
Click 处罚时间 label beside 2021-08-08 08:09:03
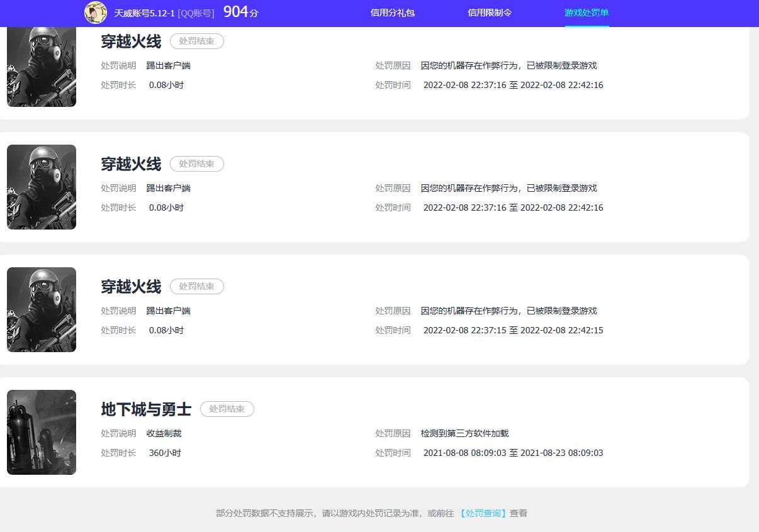pos(393,453)
